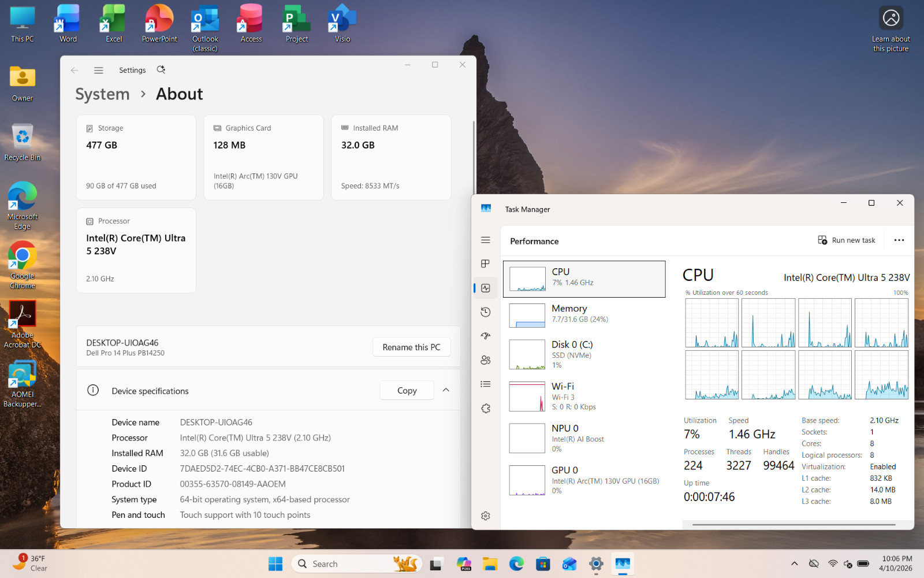The width and height of the screenshot is (924, 578).
Task: Open Excel desktop shortcut
Action: click(x=114, y=24)
